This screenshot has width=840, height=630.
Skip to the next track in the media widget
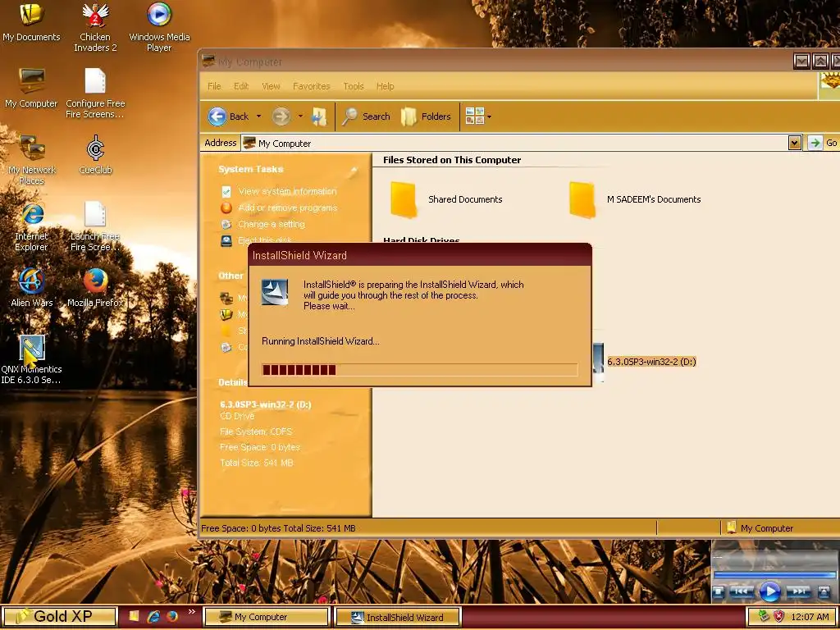tap(798, 592)
